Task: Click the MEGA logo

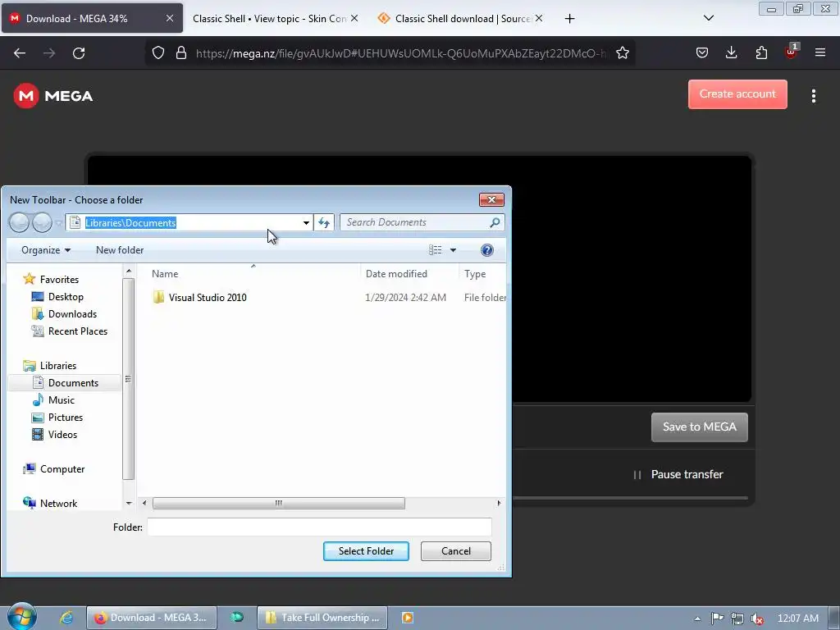Action: pyautogui.click(x=53, y=96)
